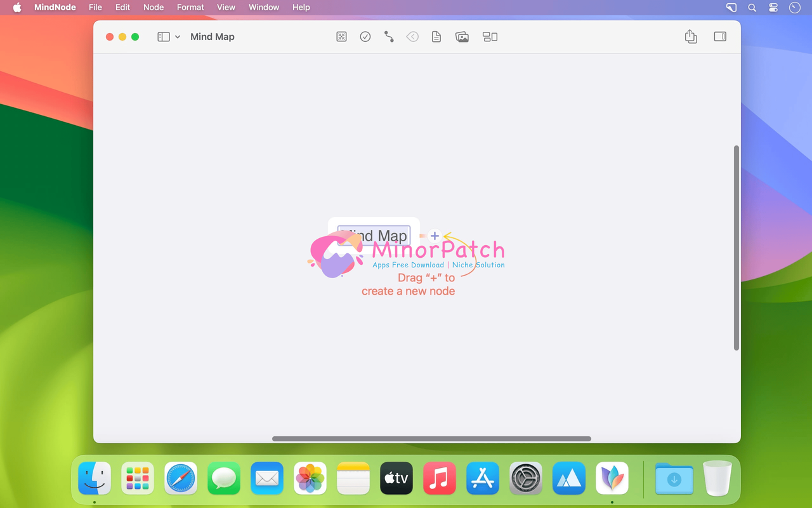Switch layout with the outline view icon
The image size is (812, 508).
click(x=490, y=37)
